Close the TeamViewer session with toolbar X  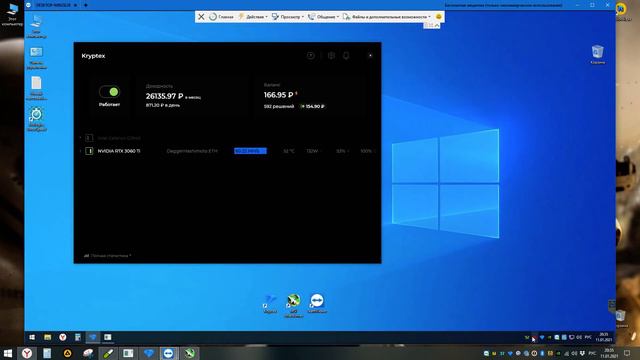201,17
